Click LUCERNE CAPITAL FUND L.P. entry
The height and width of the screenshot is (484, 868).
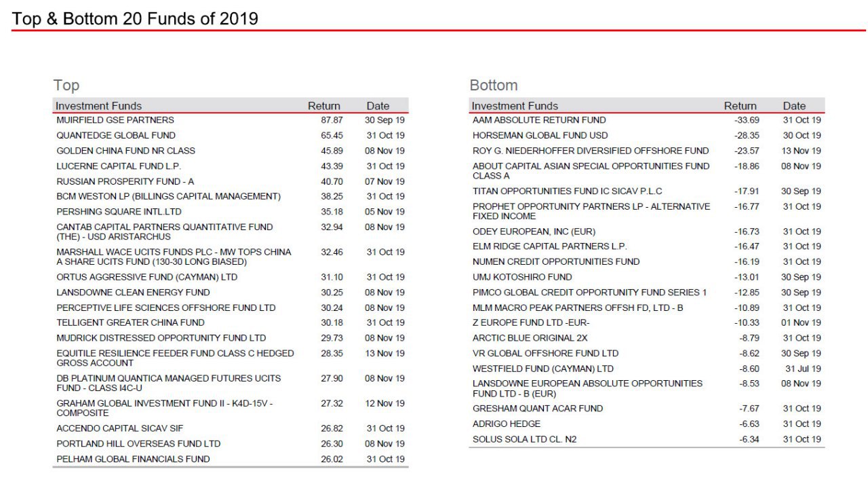[119, 166]
